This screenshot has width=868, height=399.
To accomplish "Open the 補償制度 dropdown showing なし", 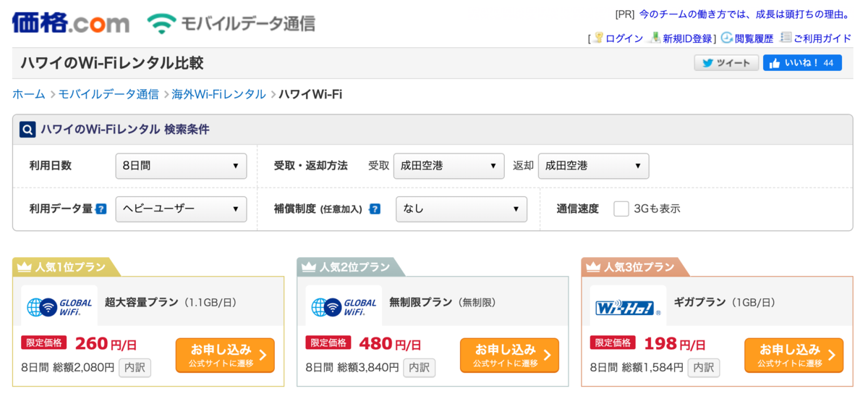I will pos(461,209).
